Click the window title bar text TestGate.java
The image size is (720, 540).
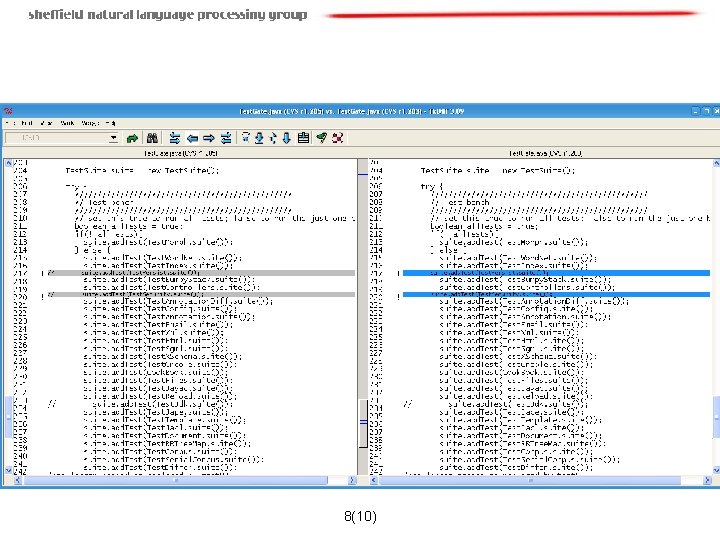tap(351, 111)
